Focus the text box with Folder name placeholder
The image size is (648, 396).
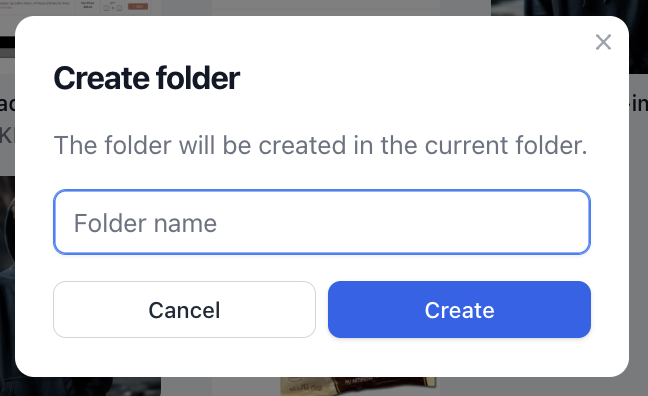click(x=322, y=222)
